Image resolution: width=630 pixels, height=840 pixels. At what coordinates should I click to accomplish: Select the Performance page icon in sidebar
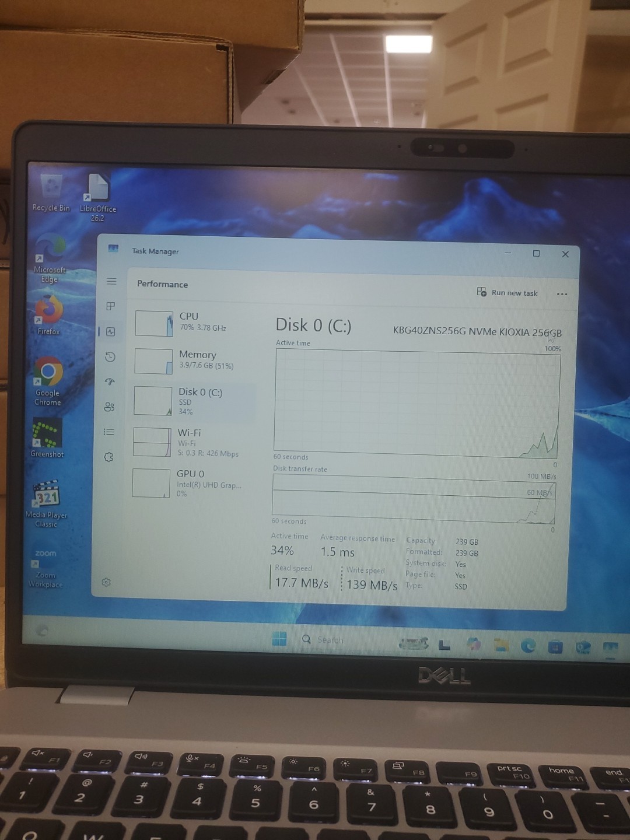click(x=111, y=331)
